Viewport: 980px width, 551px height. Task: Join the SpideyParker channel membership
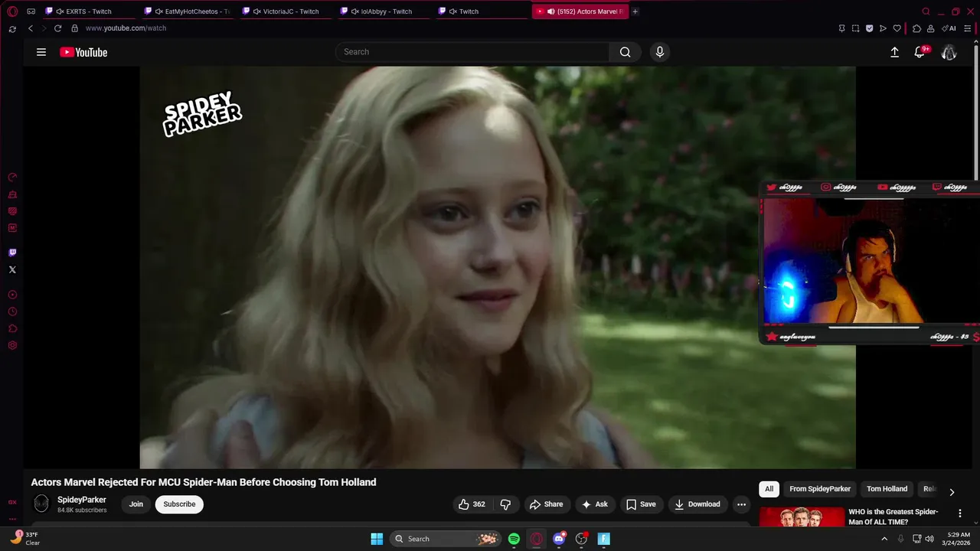[x=136, y=504]
